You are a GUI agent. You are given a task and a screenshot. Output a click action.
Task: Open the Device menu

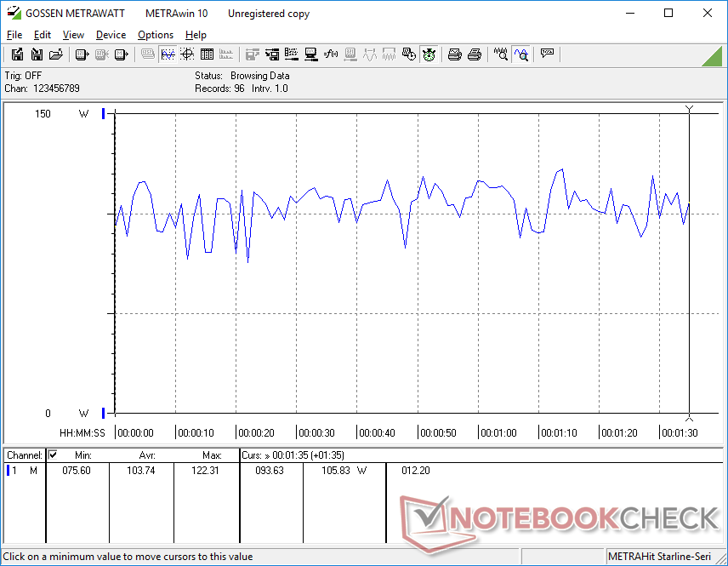pyautogui.click(x=111, y=35)
